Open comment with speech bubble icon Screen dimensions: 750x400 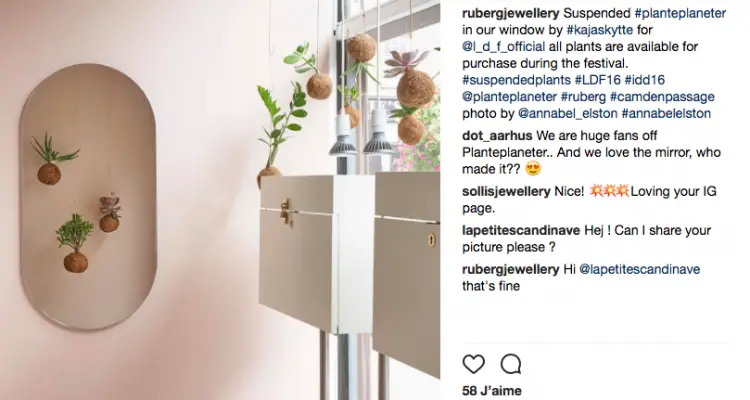point(511,364)
